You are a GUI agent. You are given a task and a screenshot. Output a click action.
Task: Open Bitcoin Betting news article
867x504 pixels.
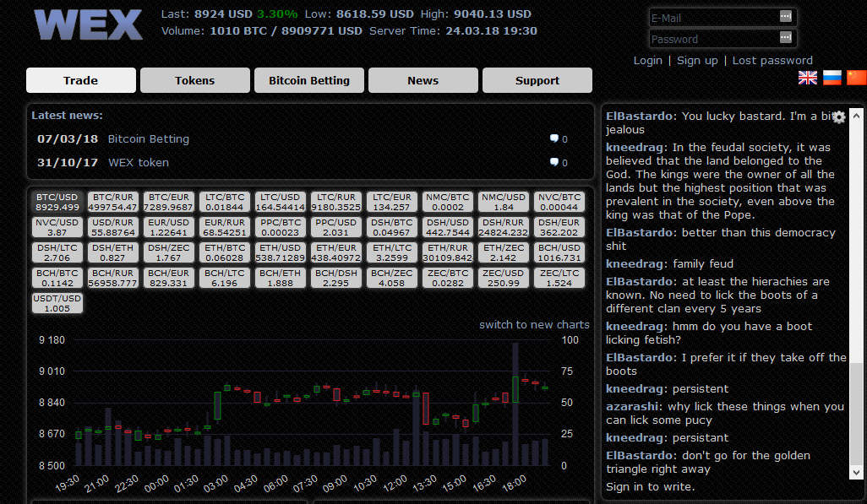tap(148, 138)
